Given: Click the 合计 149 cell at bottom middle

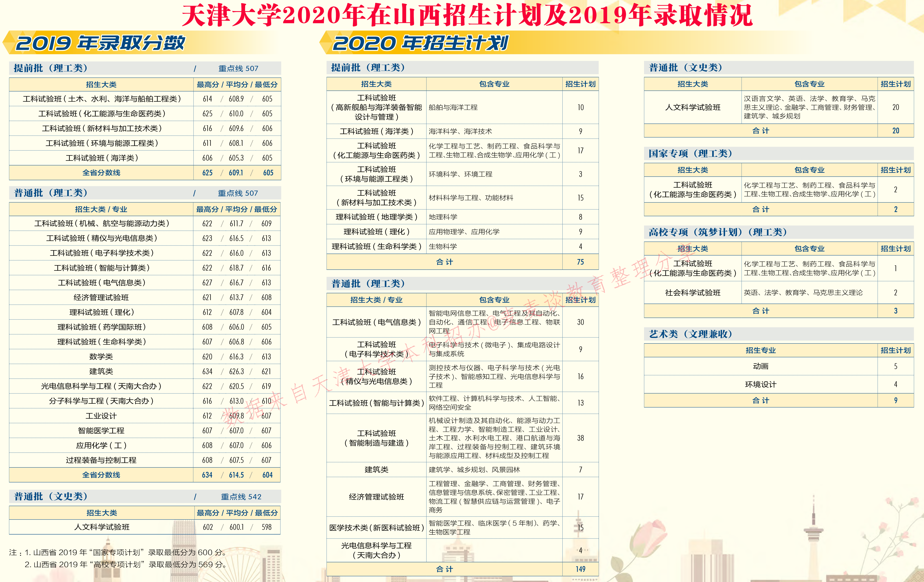Looking at the screenshot, I should coord(580,569).
